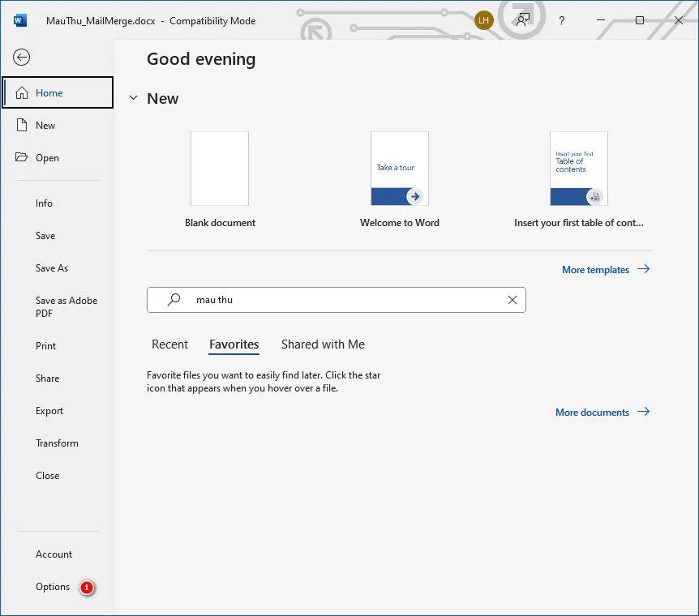
Task: Click the search magnifier in the template search box
Action: click(x=172, y=299)
